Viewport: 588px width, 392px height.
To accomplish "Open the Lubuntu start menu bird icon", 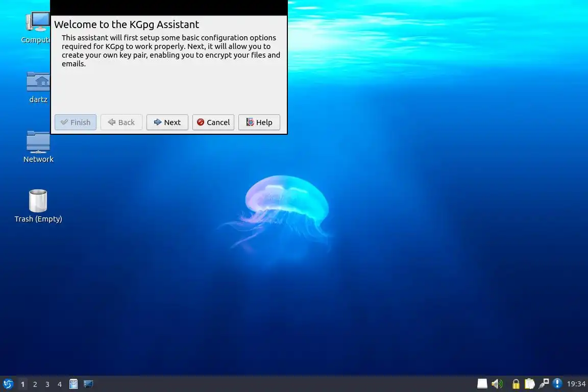I will click(x=8, y=384).
